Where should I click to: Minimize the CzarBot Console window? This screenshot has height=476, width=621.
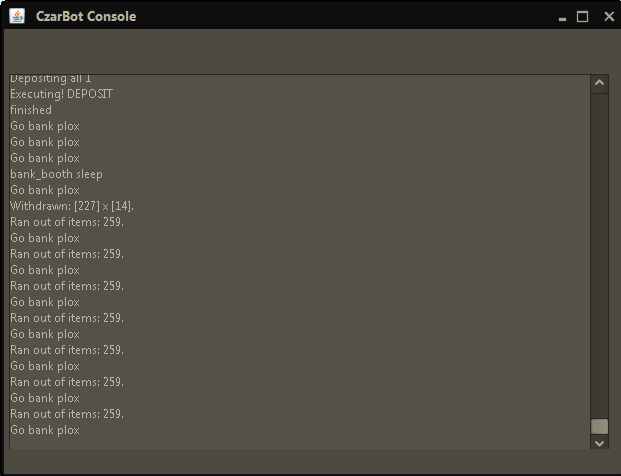[562, 17]
